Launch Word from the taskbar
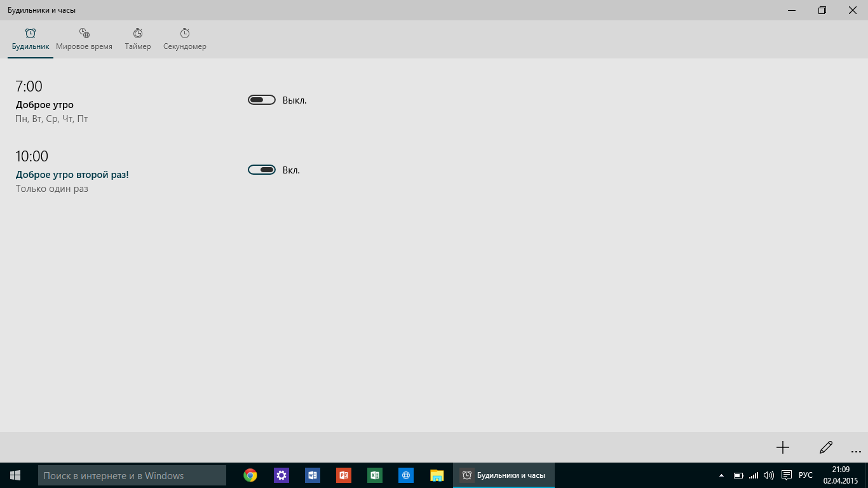This screenshot has width=868, height=488. click(x=313, y=475)
